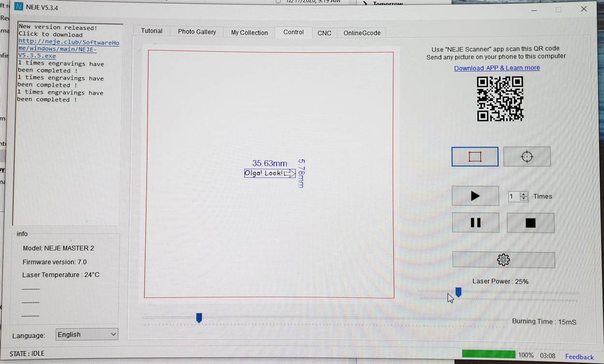This screenshot has height=364, width=604.
Task: Go to My Collection tab
Action: point(249,32)
